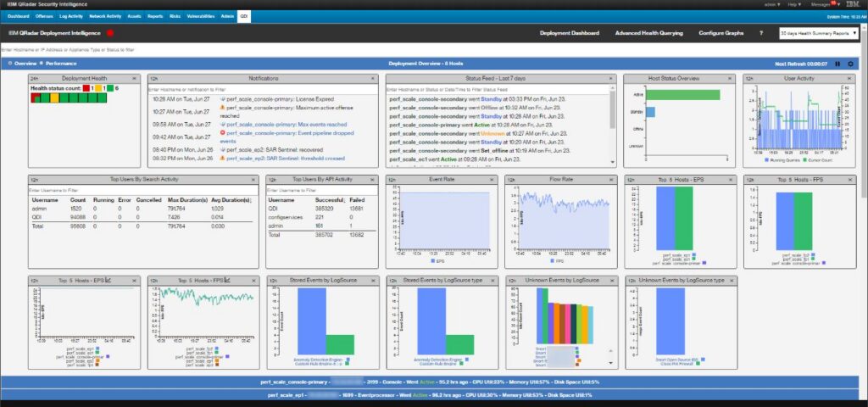This screenshot has width=868, height=407.
Task: Open Configure Graphs
Action: [721, 33]
